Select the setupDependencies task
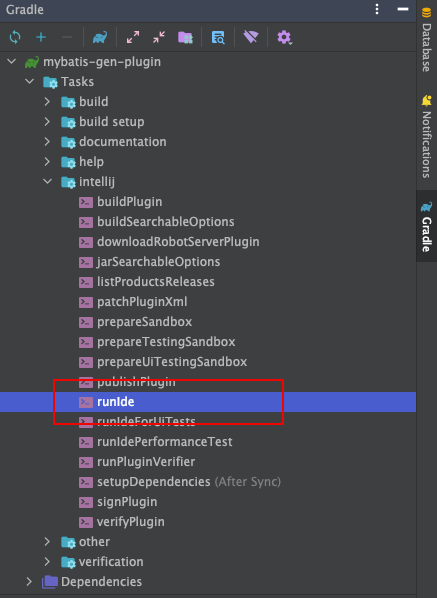This screenshot has height=598, width=437. (x=154, y=482)
